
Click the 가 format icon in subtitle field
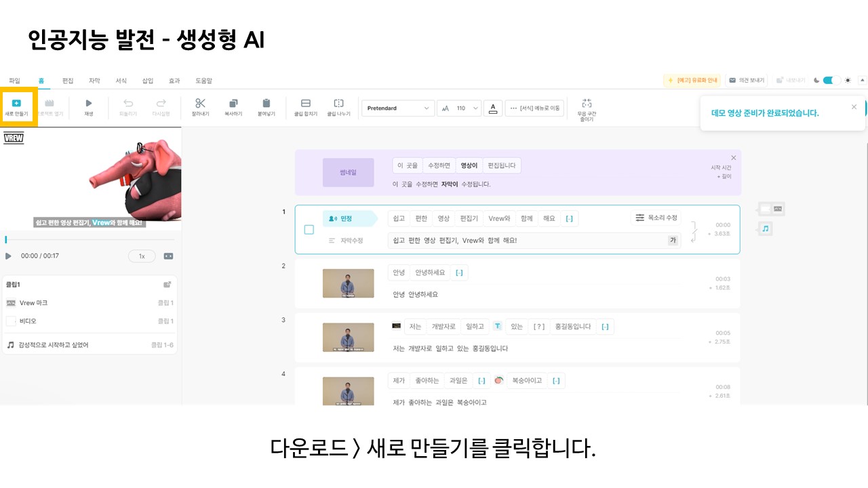[x=673, y=240]
